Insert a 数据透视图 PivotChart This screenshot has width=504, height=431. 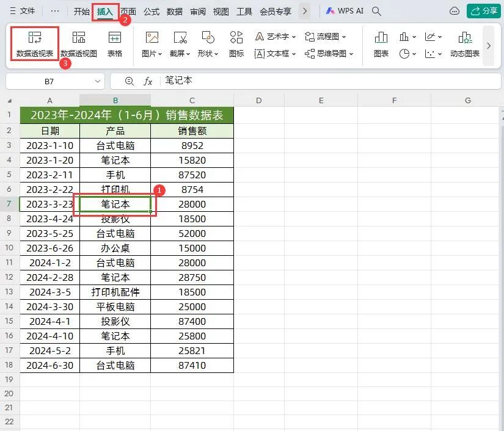click(79, 44)
